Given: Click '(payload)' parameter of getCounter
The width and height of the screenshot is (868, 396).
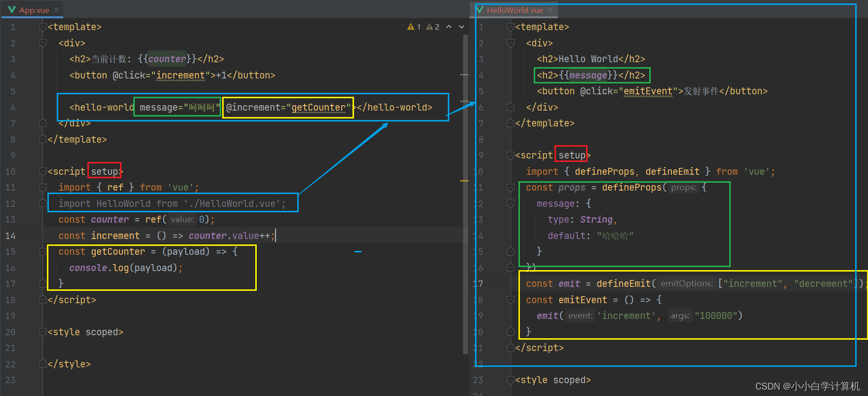Looking at the screenshot, I should click(186, 252).
